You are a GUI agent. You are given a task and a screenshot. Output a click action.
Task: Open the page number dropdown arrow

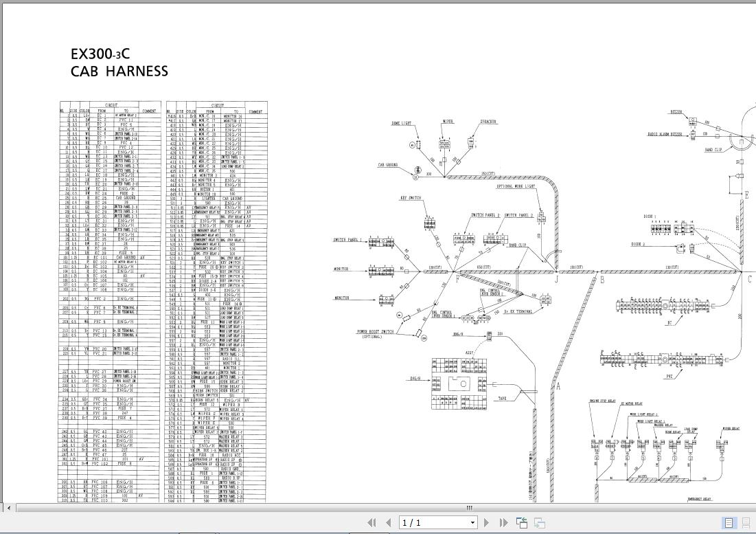coord(472,522)
